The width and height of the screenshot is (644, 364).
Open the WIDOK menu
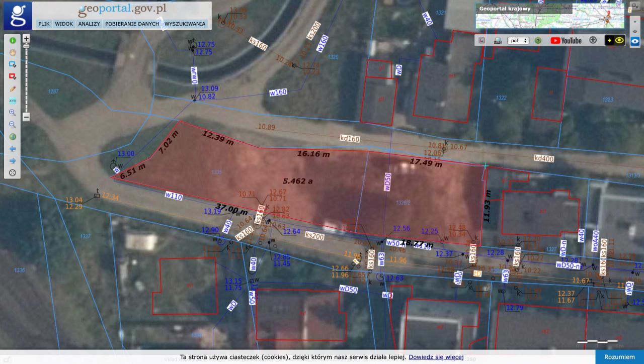[64, 24]
